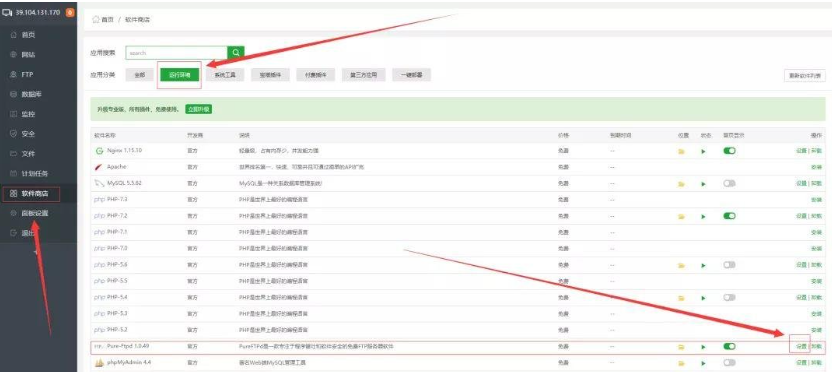Click 卸载 uninstall link in Pure-Ftpd row
This screenshot has height=372, width=832.
point(816,347)
